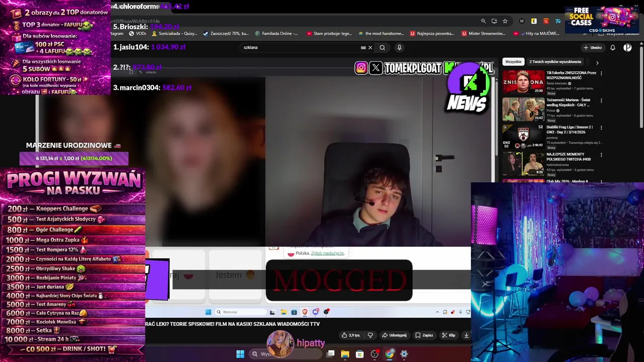Image resolution: width=644 pixels, height=362 pixels.
Task: Click the channel name twitchshotownia
Action: click(559, 164)
